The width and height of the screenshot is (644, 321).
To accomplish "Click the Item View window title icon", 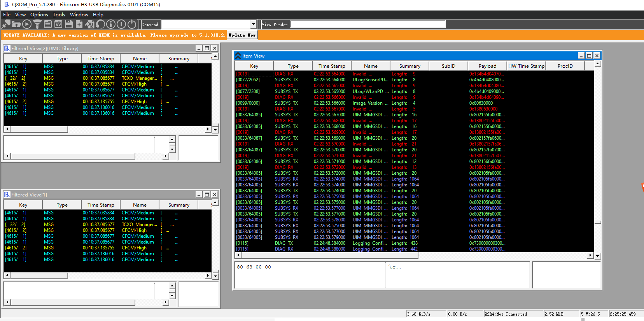I will [238, 56].
